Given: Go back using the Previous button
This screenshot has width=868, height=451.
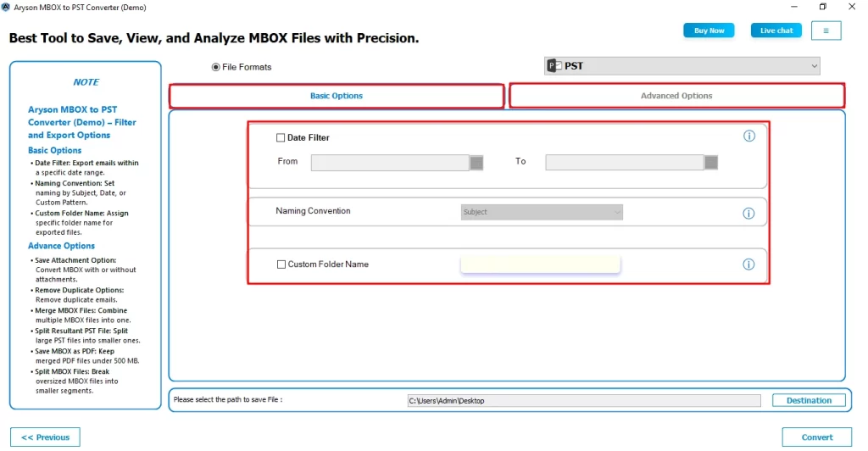Looking at the screenshot, I should [46, 437].
